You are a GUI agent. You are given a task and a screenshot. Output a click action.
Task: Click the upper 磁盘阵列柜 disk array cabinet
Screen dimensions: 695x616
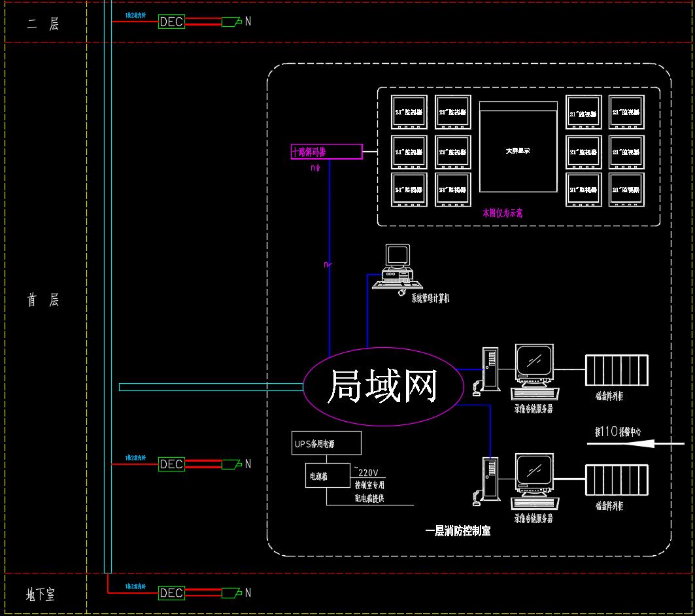pos(616,369)
